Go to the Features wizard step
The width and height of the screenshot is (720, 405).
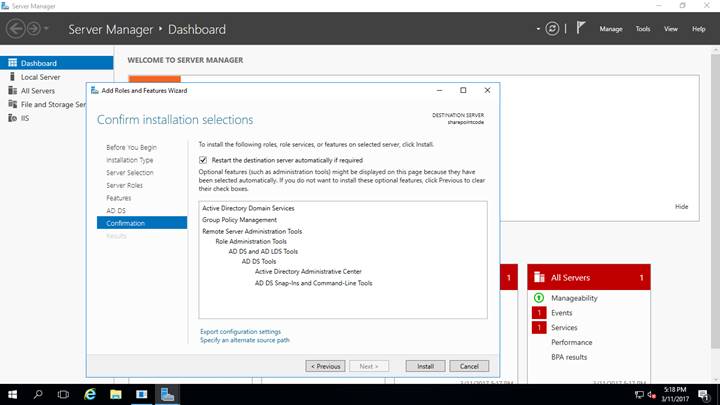[x=118, y=198]
